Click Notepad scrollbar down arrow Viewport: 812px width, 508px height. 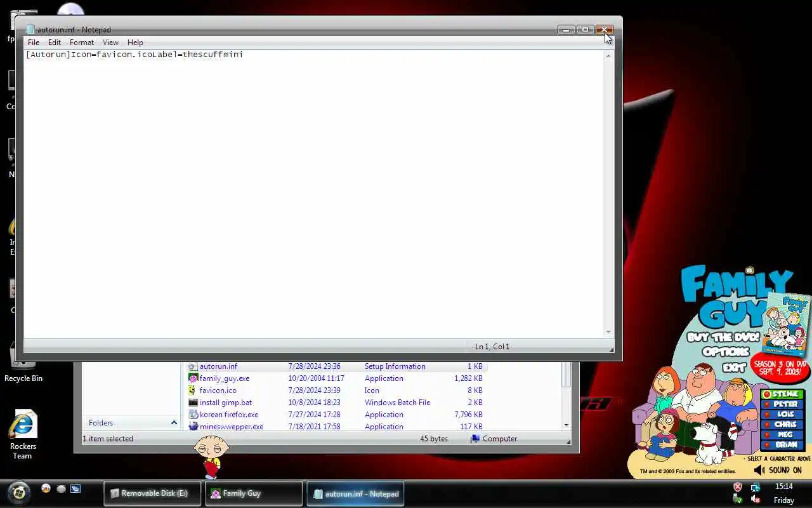(x=608, y=332)
